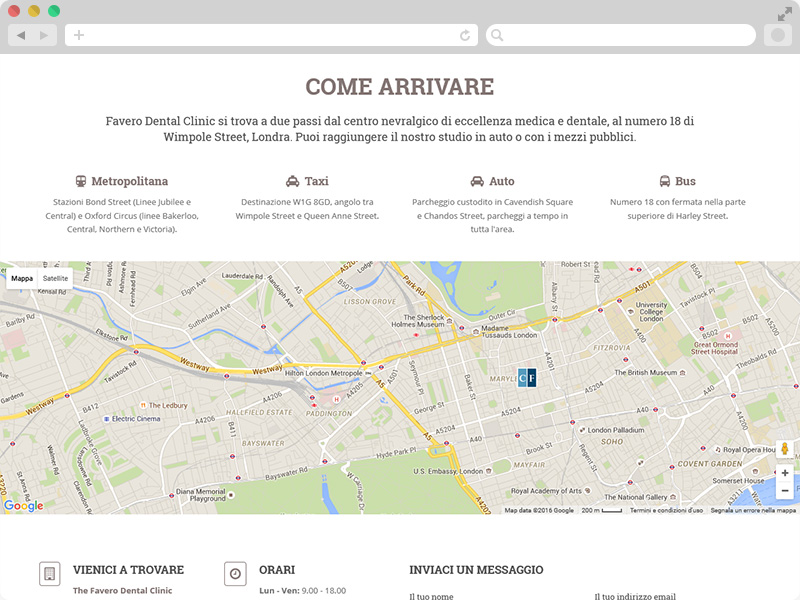Click the Somerset House map label
This screenshot has width=800, height=600.
[738, 481]
